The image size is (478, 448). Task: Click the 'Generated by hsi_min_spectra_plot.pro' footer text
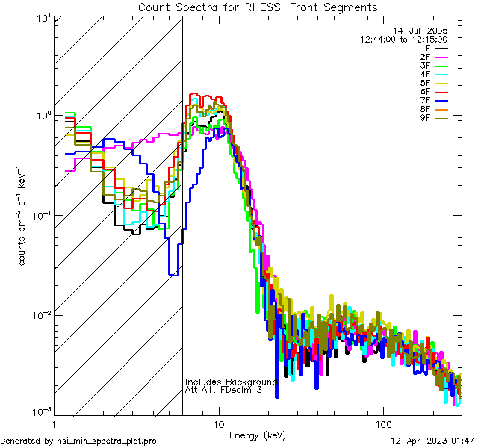[78, 441]
